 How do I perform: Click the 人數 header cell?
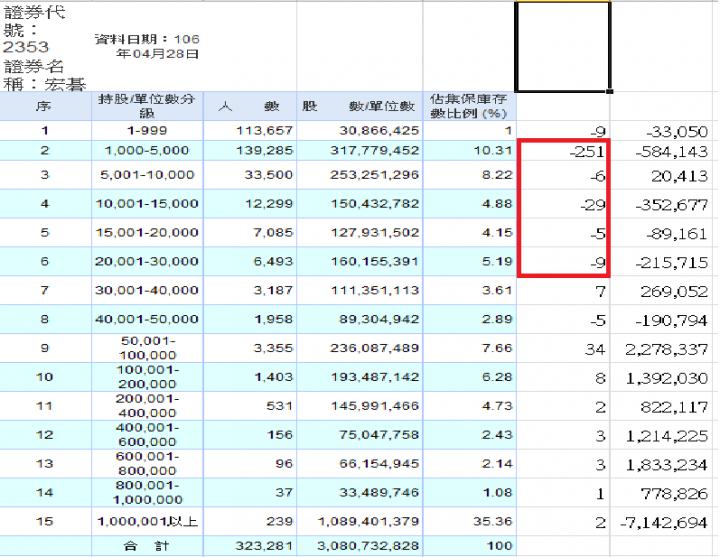(250, 106)
